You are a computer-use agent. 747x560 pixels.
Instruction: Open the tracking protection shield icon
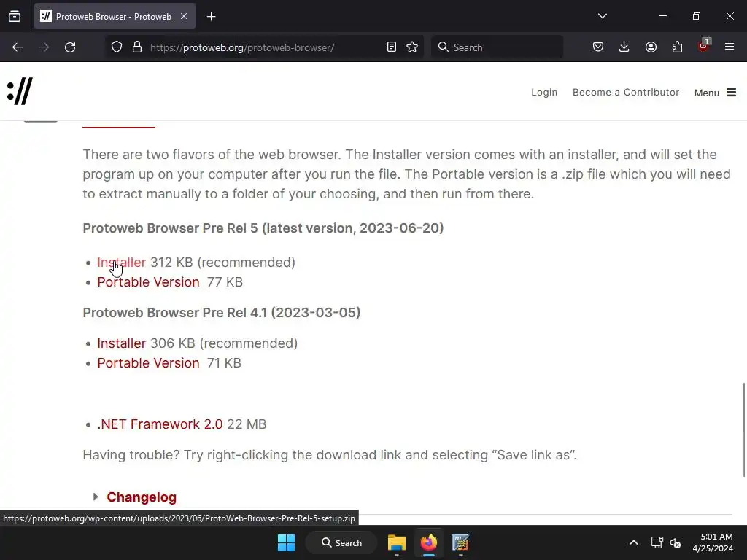[117, 47]
